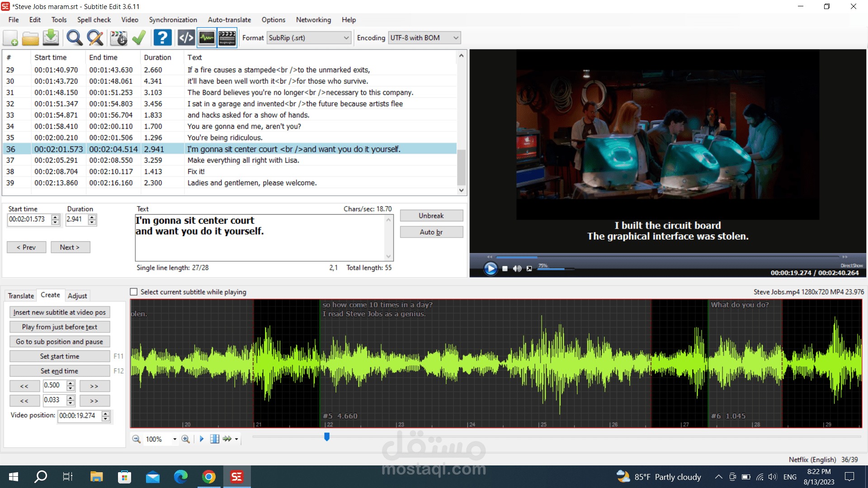Run spell check via the green checkmark icon
This screenshot has width=868, height=488.
(139, 38)
